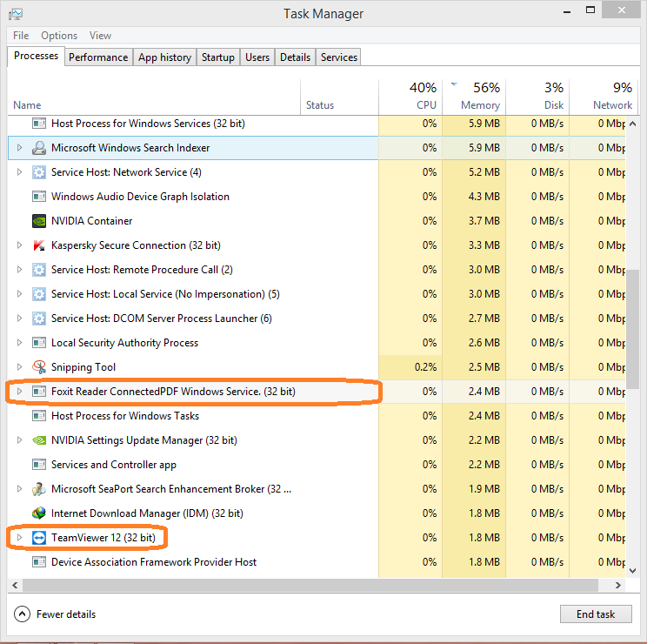
Task: Switch to the Performance tab
Action: point(98,57)
